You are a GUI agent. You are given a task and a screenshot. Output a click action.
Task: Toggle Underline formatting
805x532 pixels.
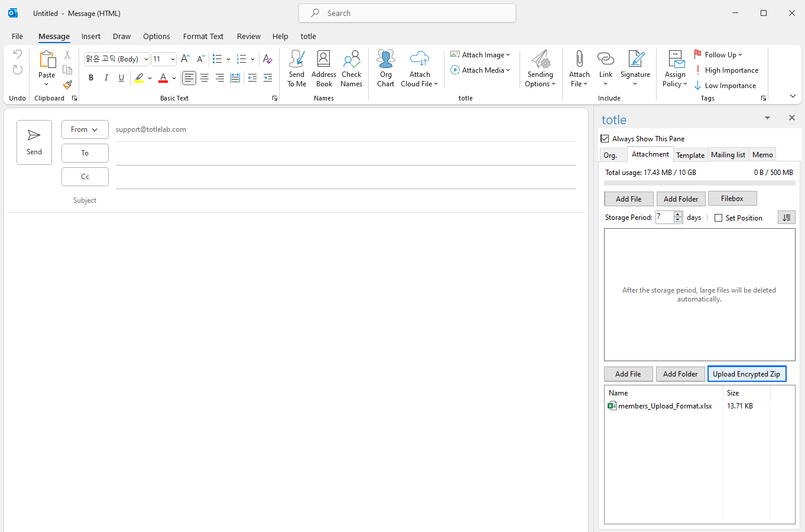[x=122, y=78]
